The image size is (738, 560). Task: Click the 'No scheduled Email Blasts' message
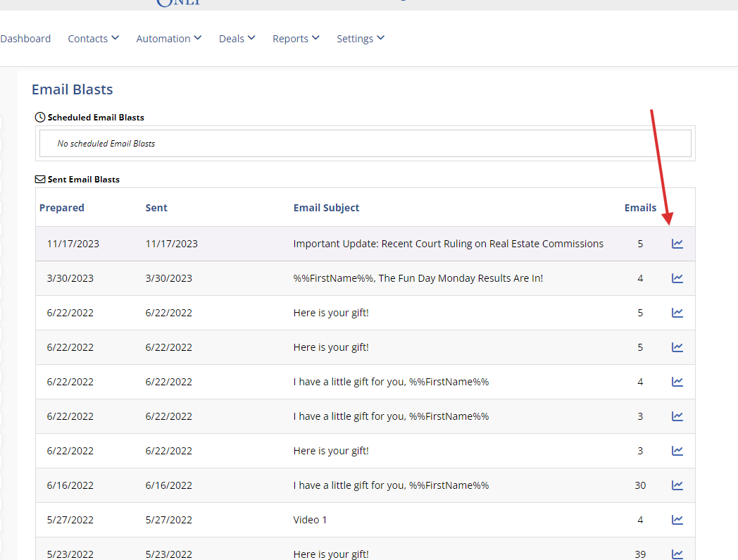pos(106,143)
